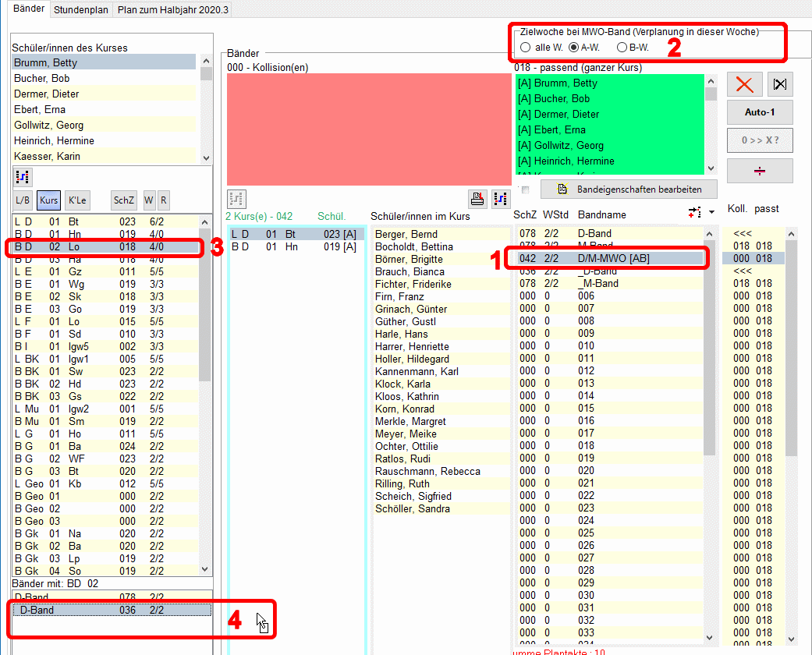Click the sort icon next to Bandname
This screenshot has width=812, height=655.
click(x=695, y=212)
